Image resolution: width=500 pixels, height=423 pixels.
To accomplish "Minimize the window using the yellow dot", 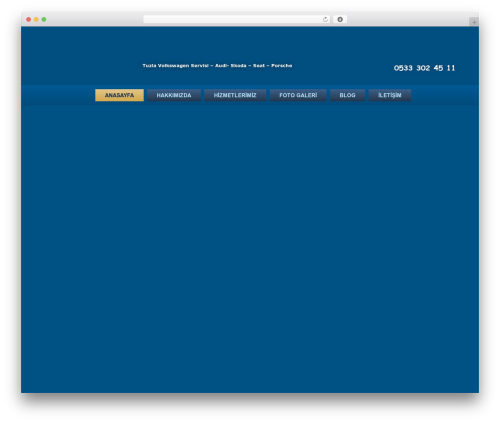I will (36, 19).
